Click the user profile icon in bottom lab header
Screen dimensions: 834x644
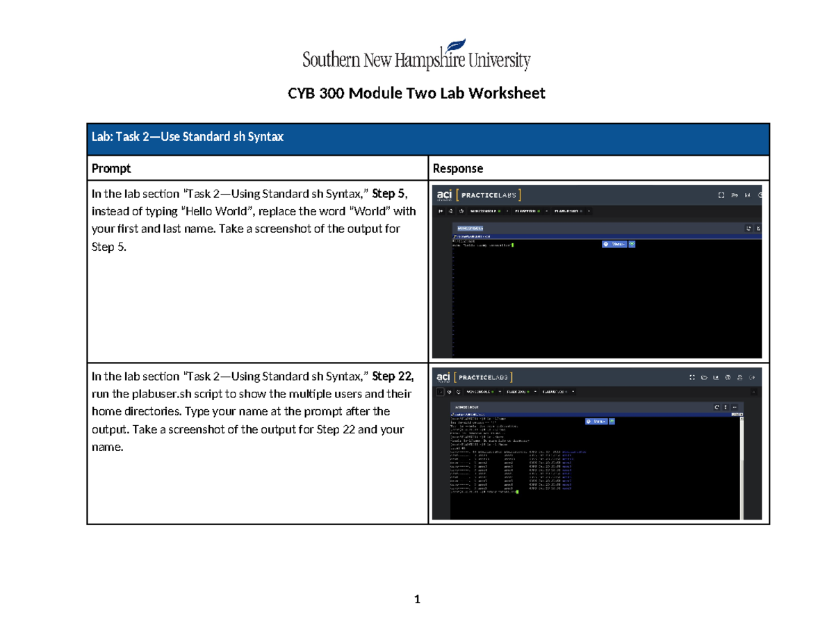(x=739, y=378)
